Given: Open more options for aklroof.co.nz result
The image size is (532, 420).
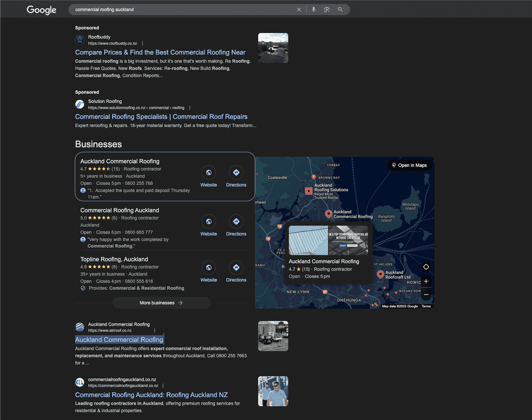Looking at the screenshot, I should (154, 331).
